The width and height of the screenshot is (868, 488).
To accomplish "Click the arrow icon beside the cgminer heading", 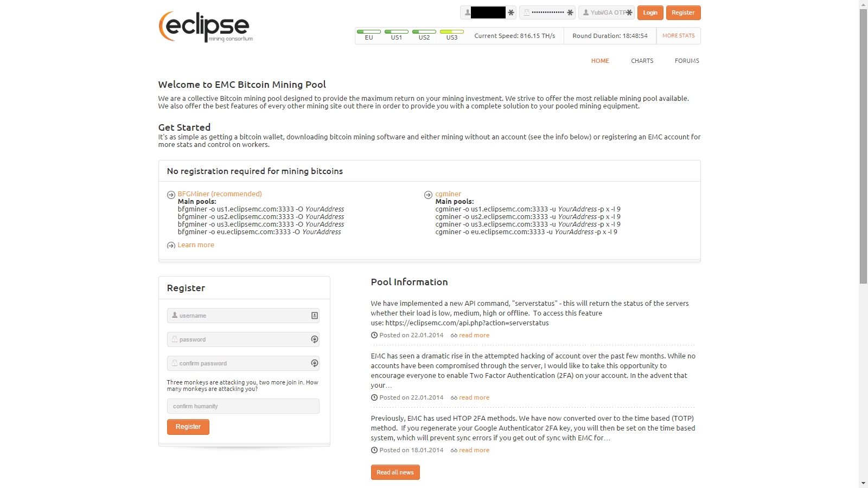I will point(428,195).
